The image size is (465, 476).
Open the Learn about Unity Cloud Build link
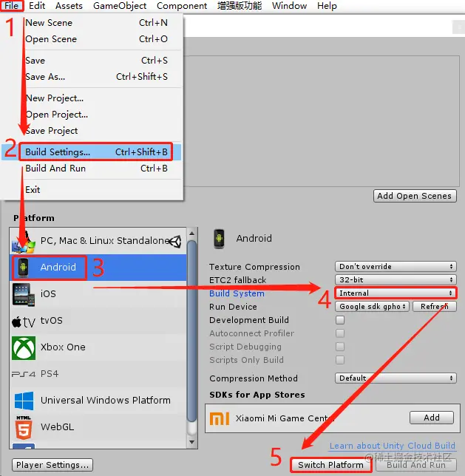(x=393, y=446)
